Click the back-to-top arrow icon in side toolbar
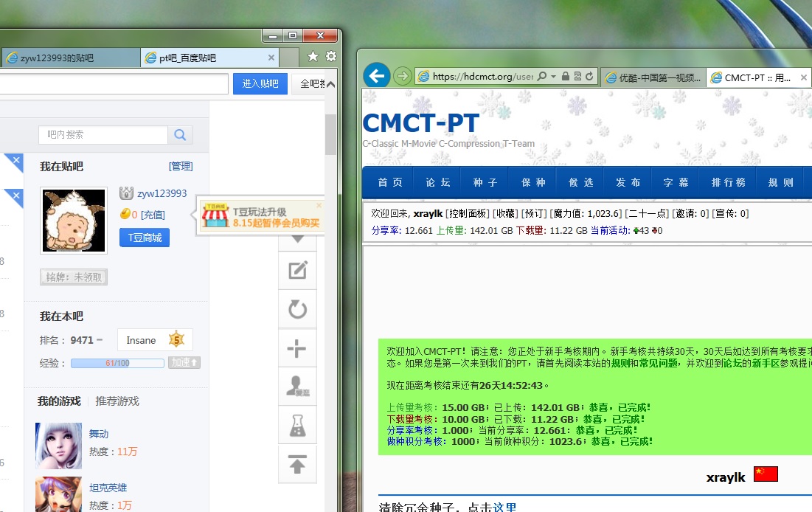Image resolution: width=812 pixels, height=512 pixels. (298, 464)
